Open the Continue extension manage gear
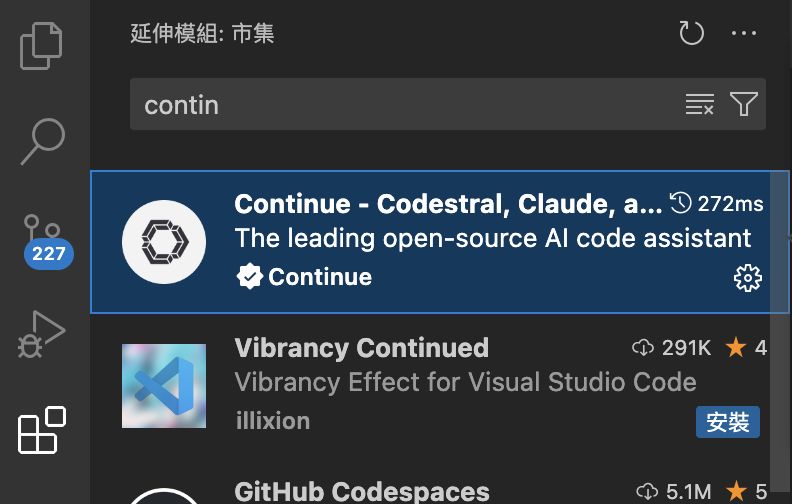 click(x=747, y=278)
